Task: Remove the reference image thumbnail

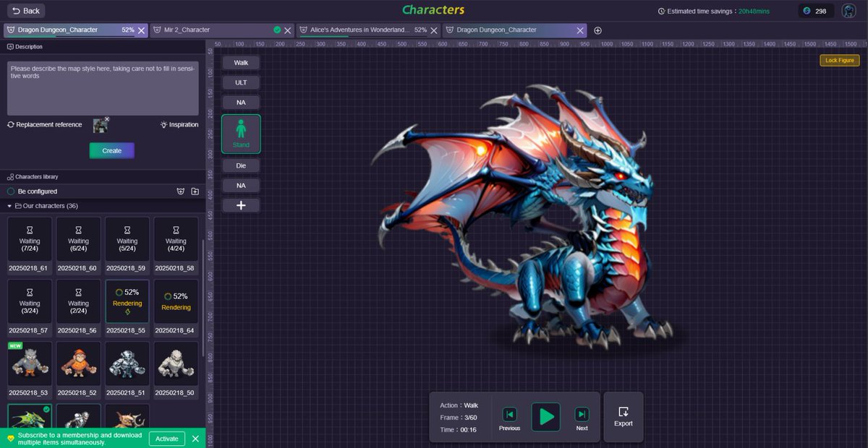Action: pos(107,119)
